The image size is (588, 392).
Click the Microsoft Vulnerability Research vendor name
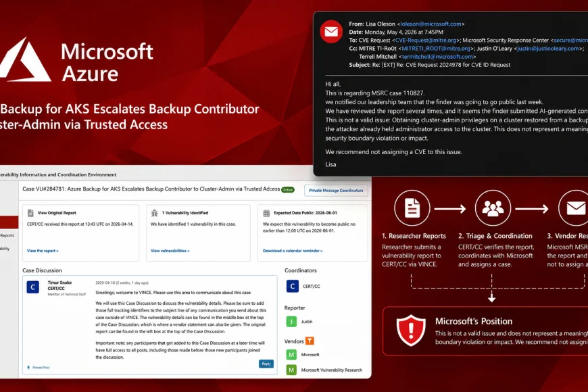coord(331,370)
